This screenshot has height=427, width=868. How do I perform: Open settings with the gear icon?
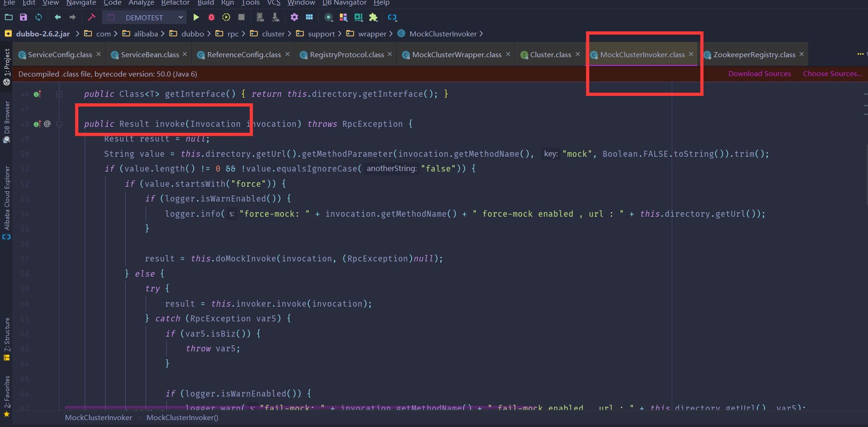(x=294, y=18)
